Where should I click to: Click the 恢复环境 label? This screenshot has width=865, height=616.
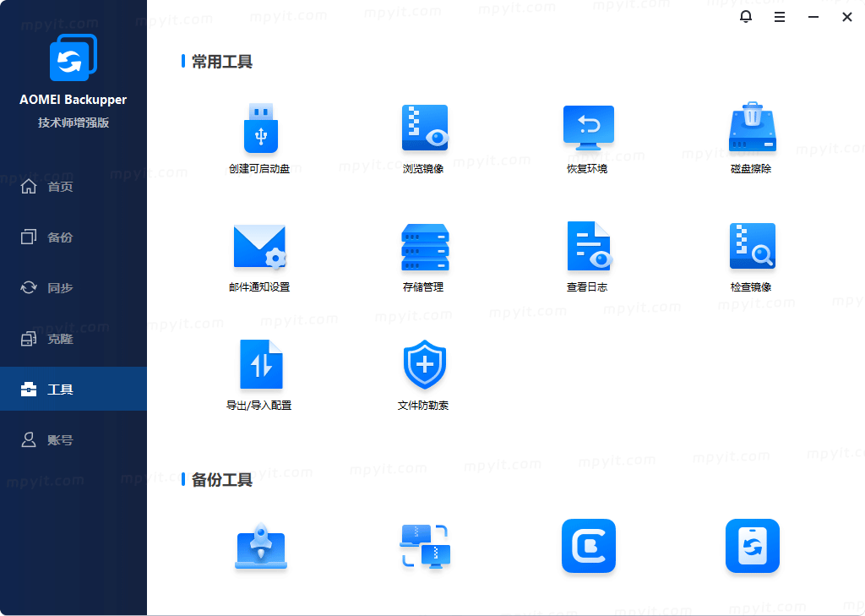(x=587, y=169)
